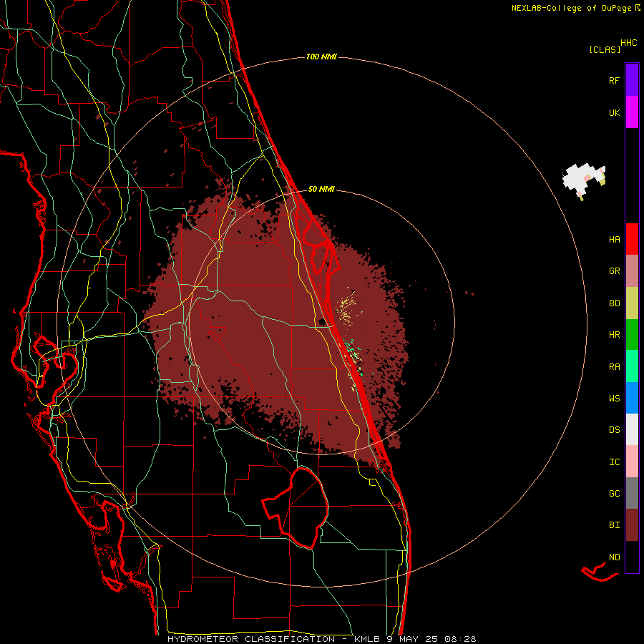Click the BI legend label

pos(614,525)
